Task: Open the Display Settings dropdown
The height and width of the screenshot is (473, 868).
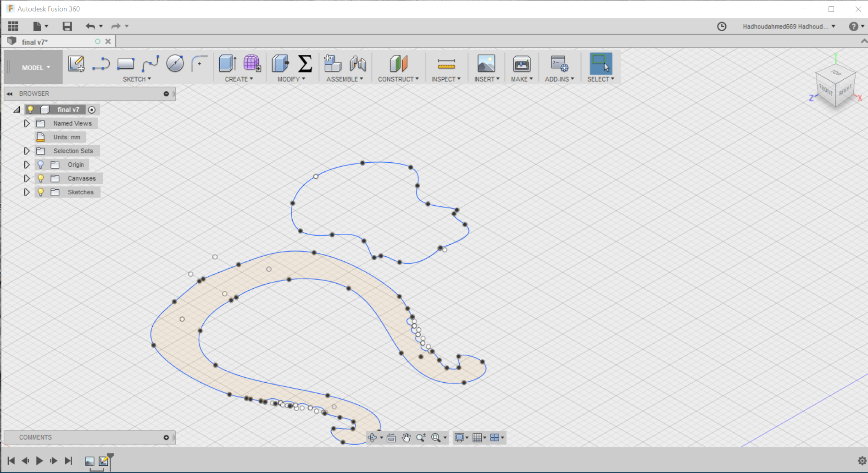Action: (462, 438)
